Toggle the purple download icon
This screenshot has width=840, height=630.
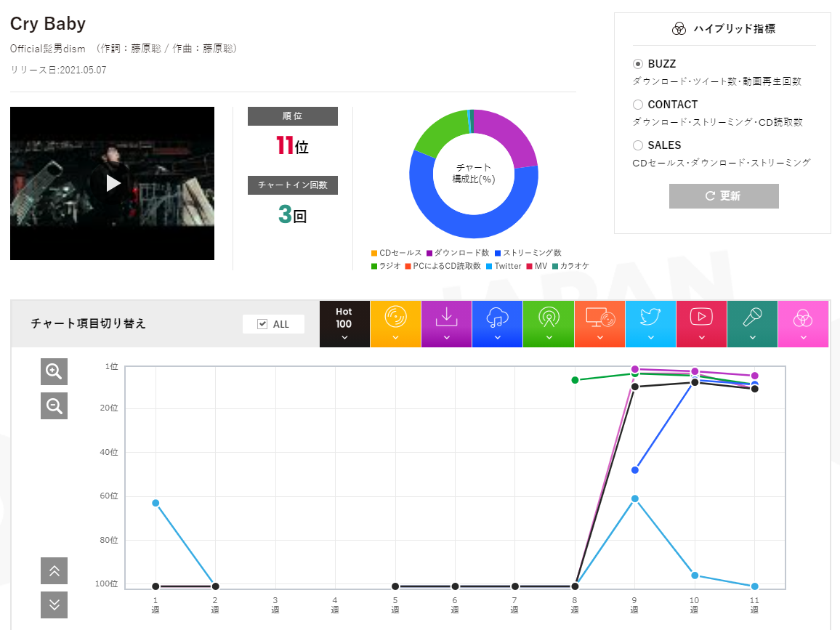point(446,317)
